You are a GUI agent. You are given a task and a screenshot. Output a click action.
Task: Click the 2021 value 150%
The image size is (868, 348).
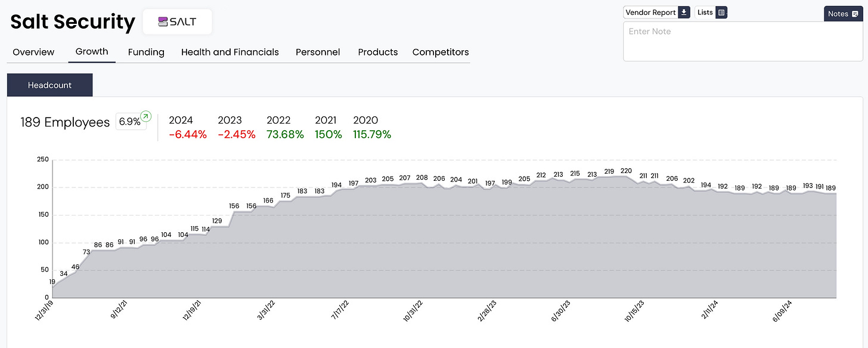(x=328, y=135)
